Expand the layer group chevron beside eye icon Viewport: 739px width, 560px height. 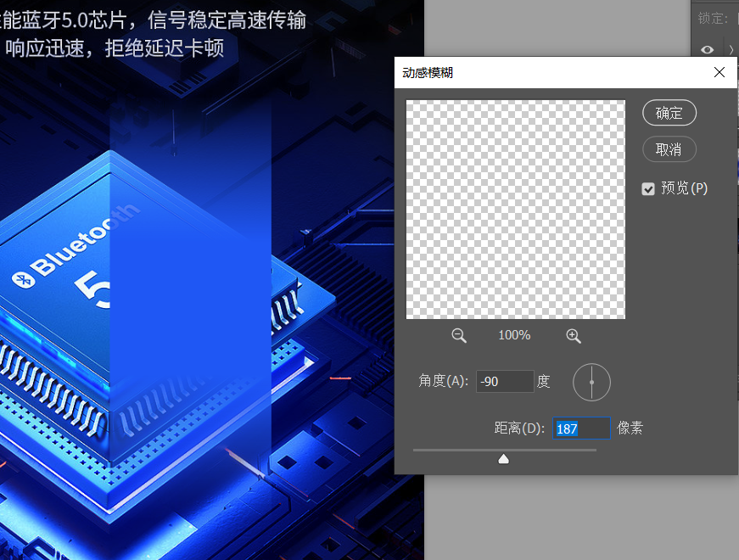coord(731,49)
